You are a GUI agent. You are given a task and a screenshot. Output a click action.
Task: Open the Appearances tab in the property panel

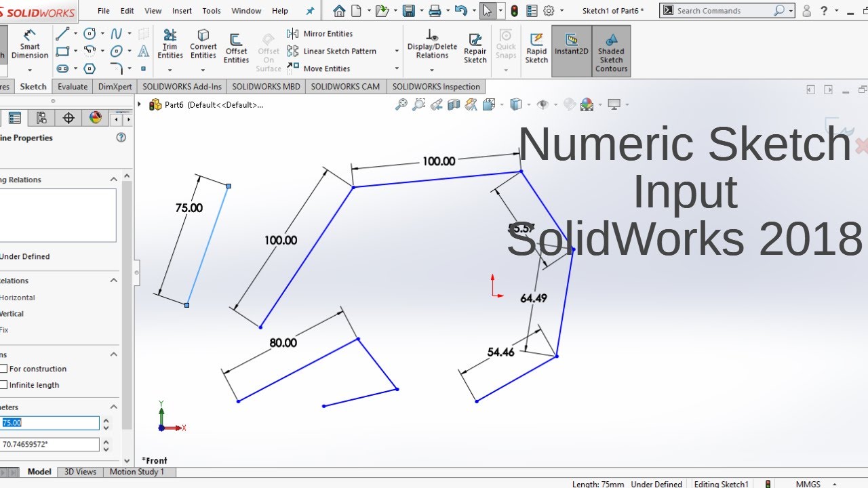(95, 118)
